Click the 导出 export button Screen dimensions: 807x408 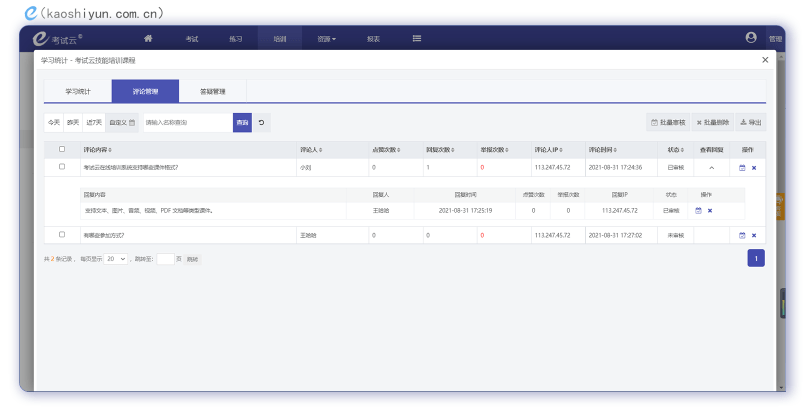coord(750,122)
